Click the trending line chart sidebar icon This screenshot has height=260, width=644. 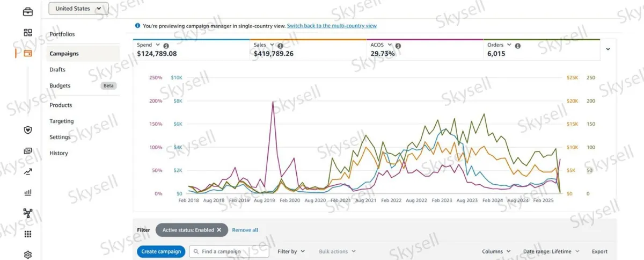(28, 172)
